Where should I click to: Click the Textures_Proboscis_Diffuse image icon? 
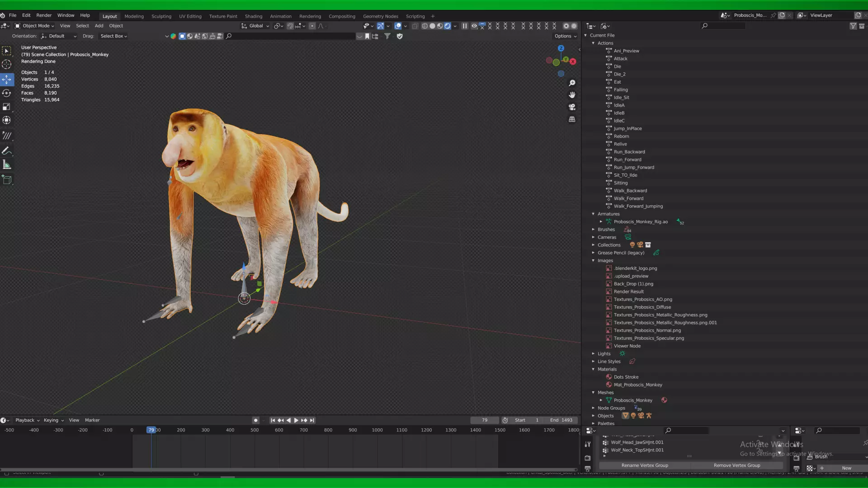(x=609, y=307)
